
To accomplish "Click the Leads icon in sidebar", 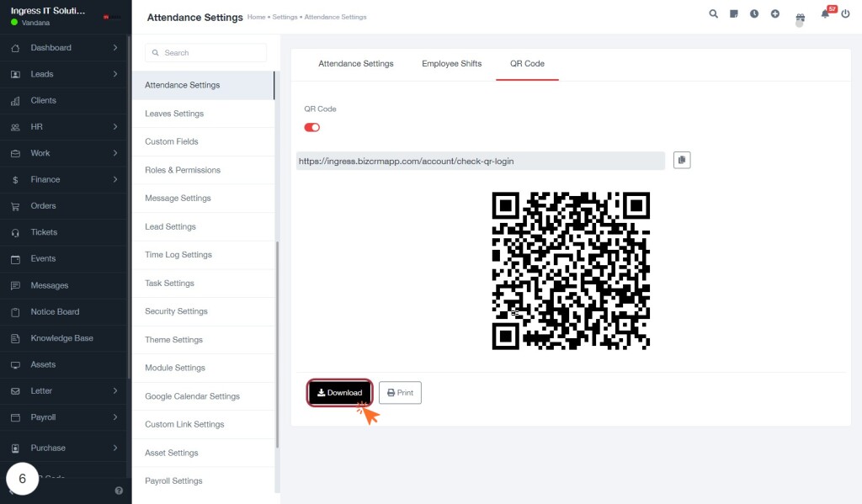I will pos(15,74).
